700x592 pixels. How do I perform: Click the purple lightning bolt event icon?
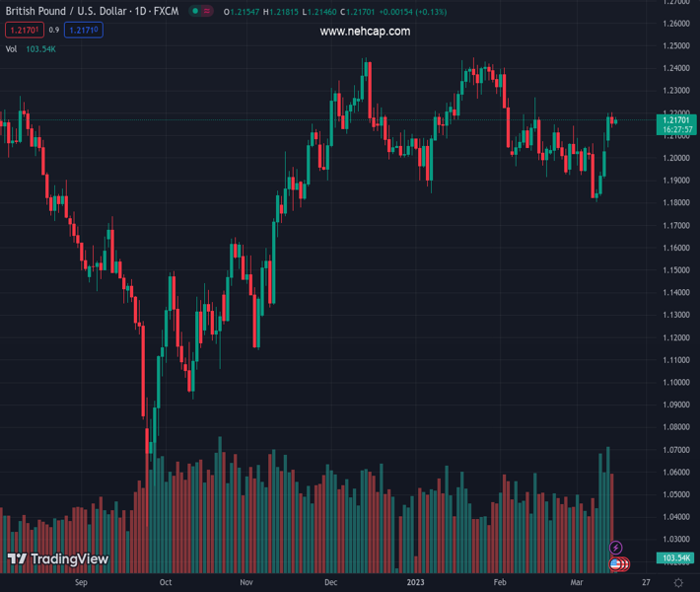coord(616,548)
